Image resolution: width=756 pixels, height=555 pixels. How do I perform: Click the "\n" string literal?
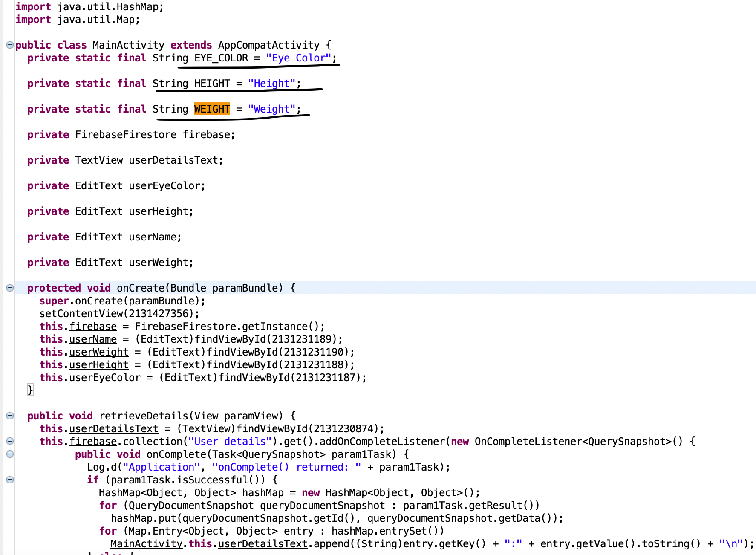[731, 544]
